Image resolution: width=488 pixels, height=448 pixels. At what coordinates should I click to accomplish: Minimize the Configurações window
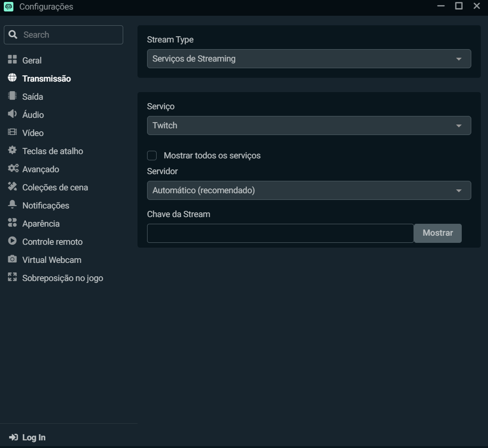pos(441,6)
